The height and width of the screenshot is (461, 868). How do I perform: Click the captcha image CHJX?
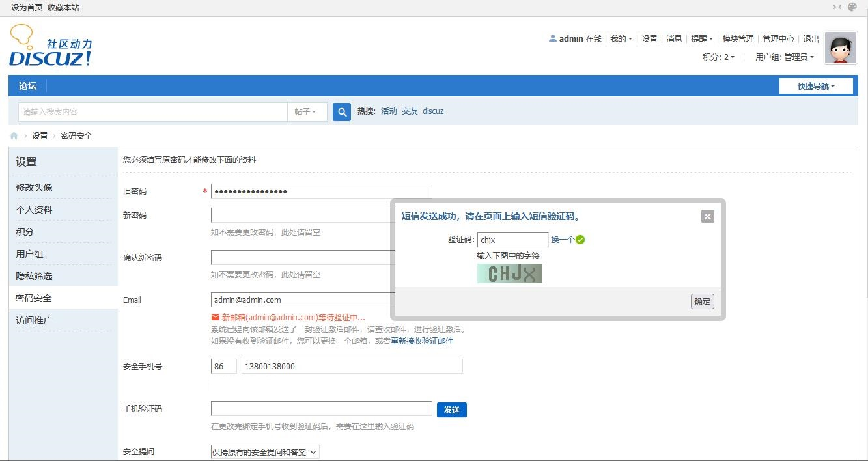click(x=509, y=273)
